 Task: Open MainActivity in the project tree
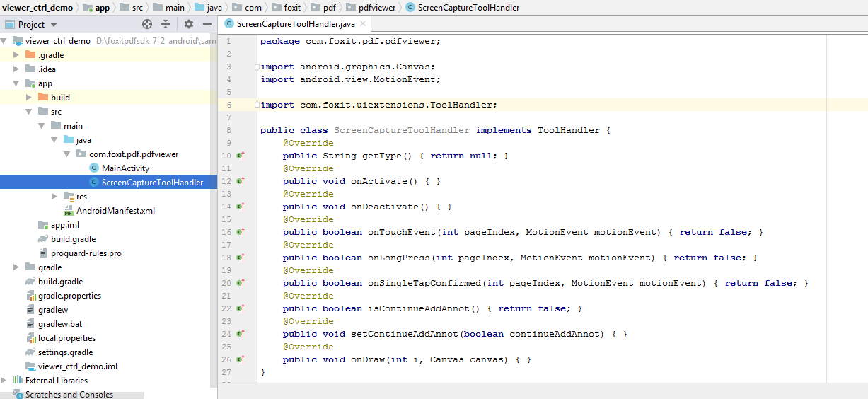[125, 168]
